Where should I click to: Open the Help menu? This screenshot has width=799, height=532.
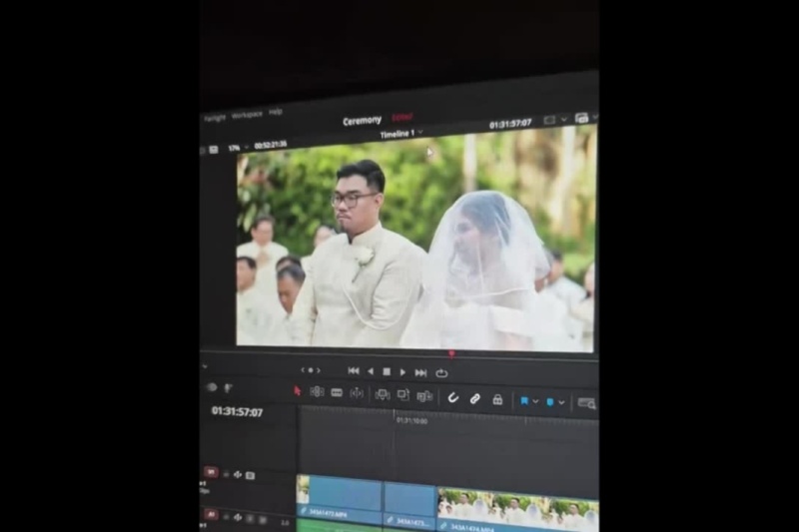(x=276, y=112)
